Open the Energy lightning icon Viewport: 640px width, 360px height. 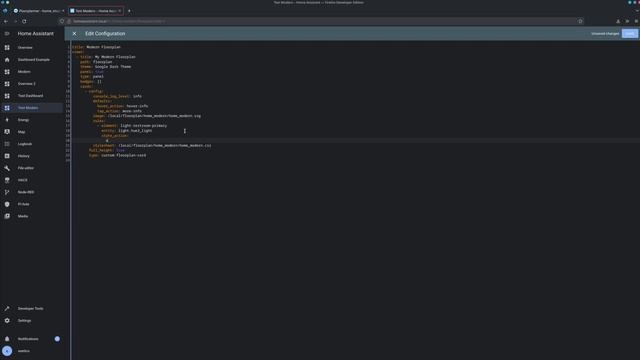pos(7,120)
